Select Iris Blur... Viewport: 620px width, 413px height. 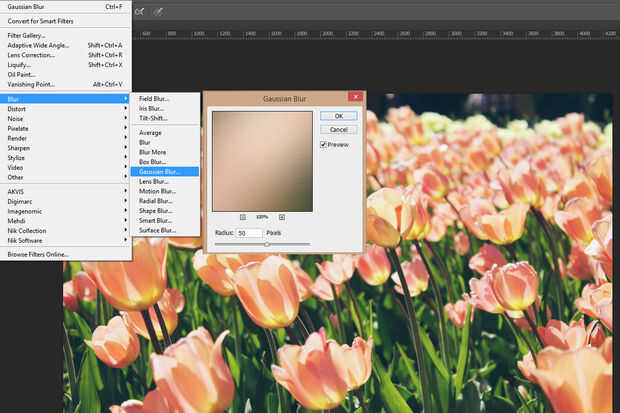point(165,108)
